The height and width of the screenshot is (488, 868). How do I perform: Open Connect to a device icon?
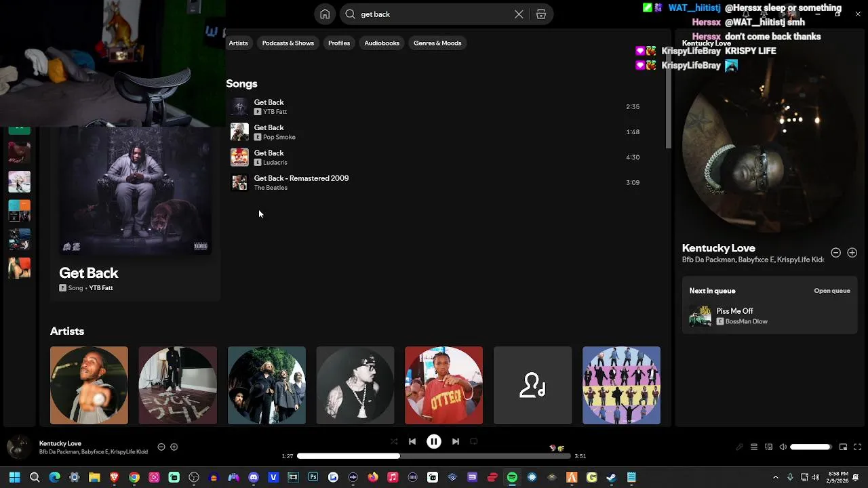[768, 447]
